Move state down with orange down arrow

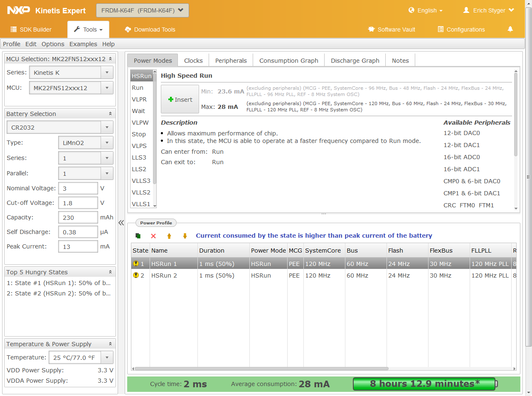coord(185,236)
